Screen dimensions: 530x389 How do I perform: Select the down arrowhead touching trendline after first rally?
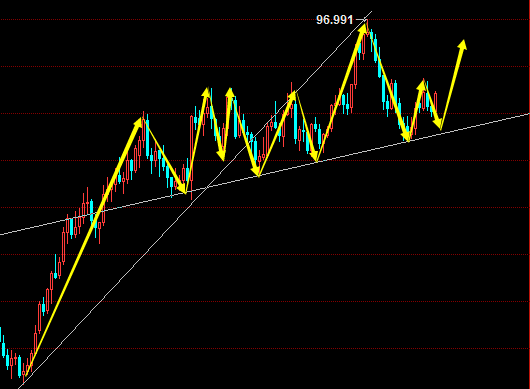183,188
